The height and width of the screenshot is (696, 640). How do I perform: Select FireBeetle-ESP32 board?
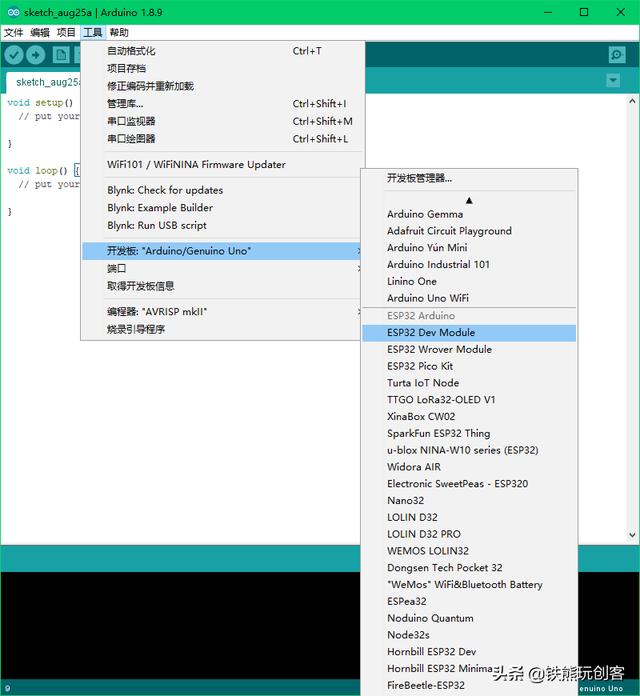click(x=469, y=686)
